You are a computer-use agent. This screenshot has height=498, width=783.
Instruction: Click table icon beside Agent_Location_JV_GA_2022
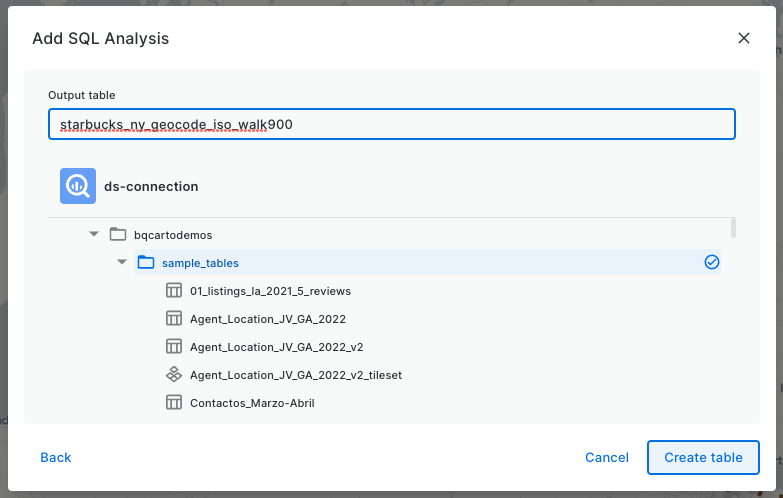[x=173, y=319]
